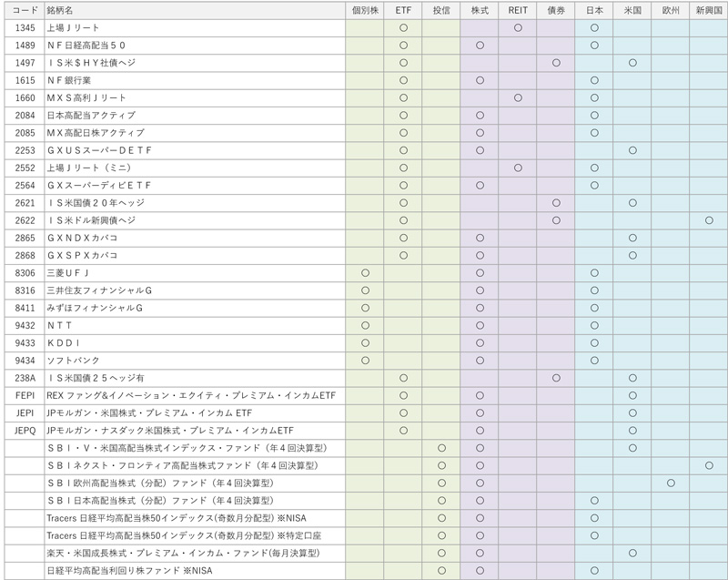
Task: Select the 新興国 column header
Action: [x=708, y=10]
